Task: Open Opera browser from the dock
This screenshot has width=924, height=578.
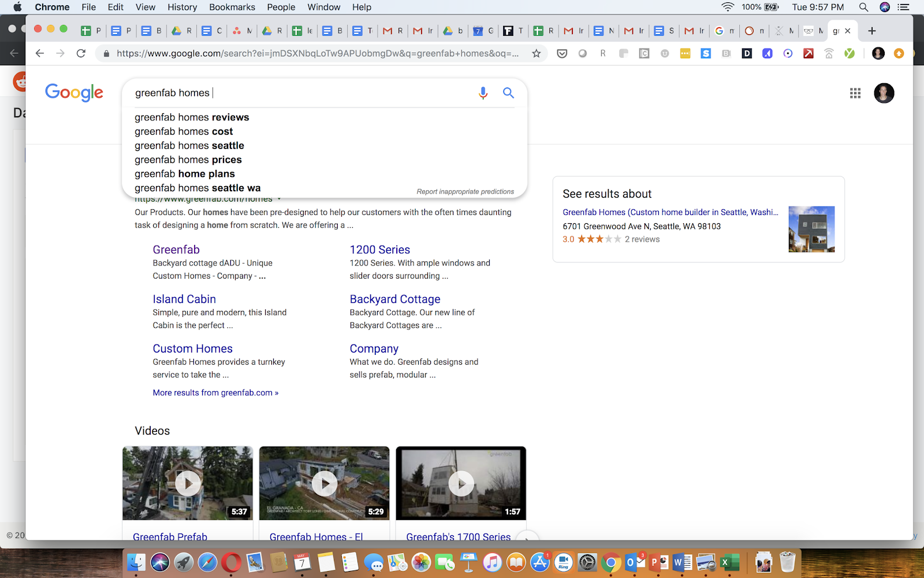Action: pos(231,562)
